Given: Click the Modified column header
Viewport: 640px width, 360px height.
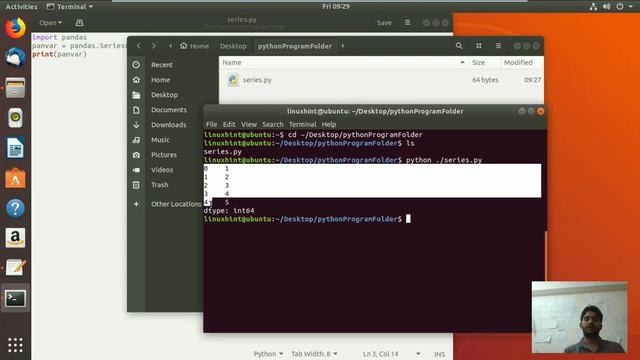Looking at the screenshot, I should coord(518,62).
